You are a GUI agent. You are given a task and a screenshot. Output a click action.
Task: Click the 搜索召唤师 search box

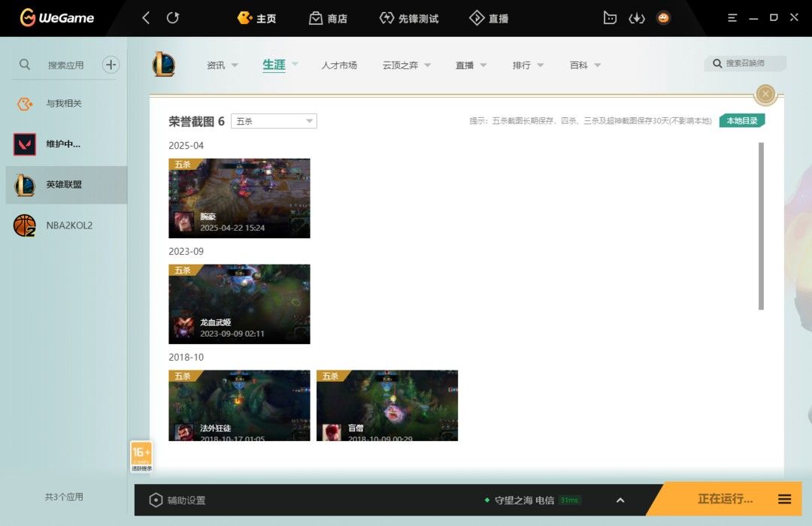click(745, 63)
